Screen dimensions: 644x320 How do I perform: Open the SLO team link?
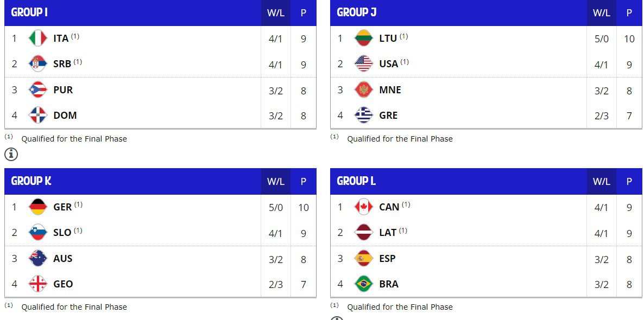point(62,233)
